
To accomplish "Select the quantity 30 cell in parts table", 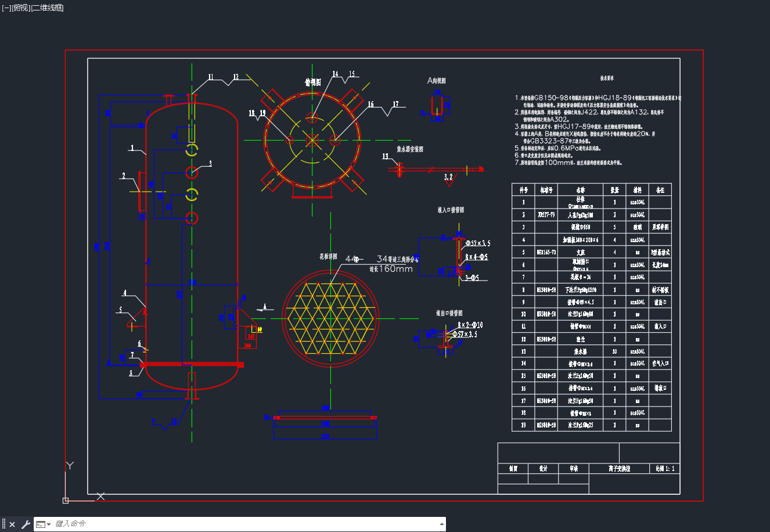I will click(614, 351).
